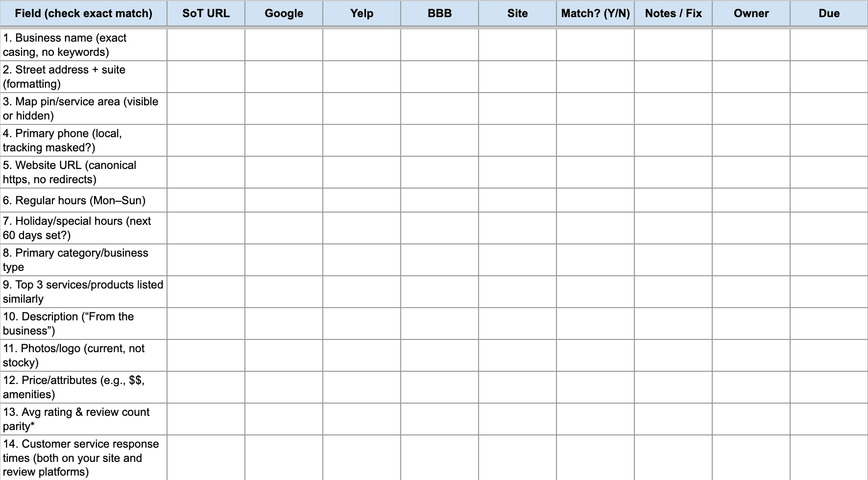Click the Business name row label cell
The height and width of the screenshot is (480, 868).
tap(83, 45)
